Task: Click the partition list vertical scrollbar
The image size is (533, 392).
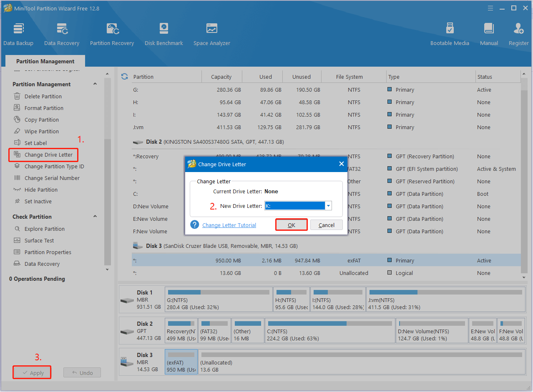Action: pyautogui.click(x=524, y=176)
